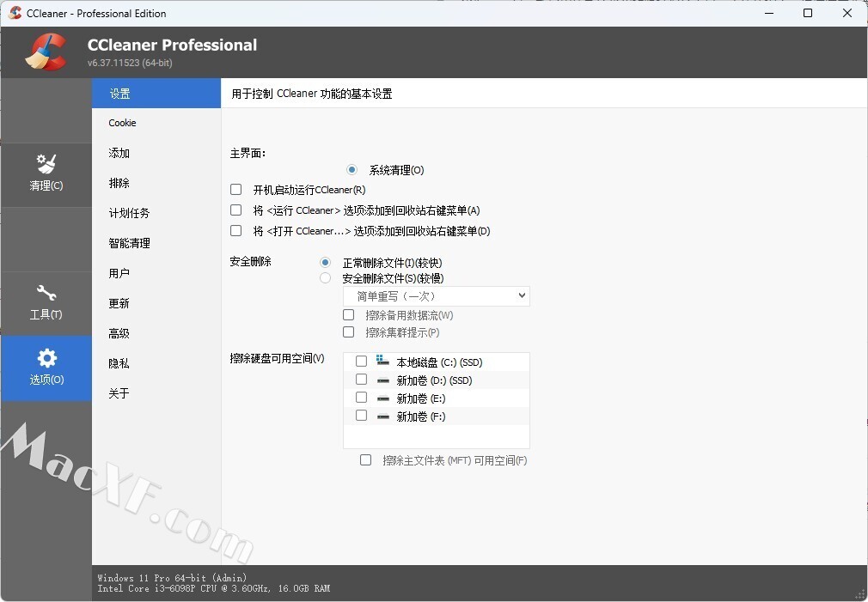Click the CCleaner title bar app icon

(15, 13)
